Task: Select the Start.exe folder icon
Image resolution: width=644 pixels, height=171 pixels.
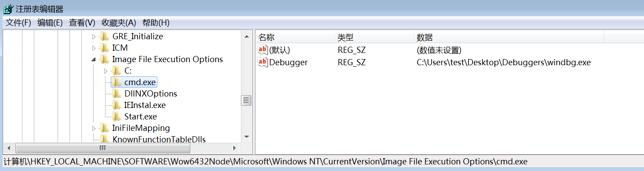Action: (x=116, y=116)
